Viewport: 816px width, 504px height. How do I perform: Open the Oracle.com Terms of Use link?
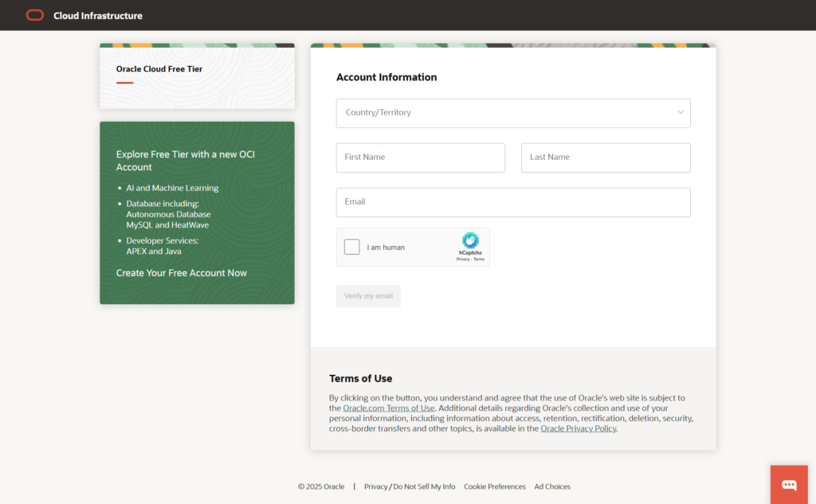[389, 408]
